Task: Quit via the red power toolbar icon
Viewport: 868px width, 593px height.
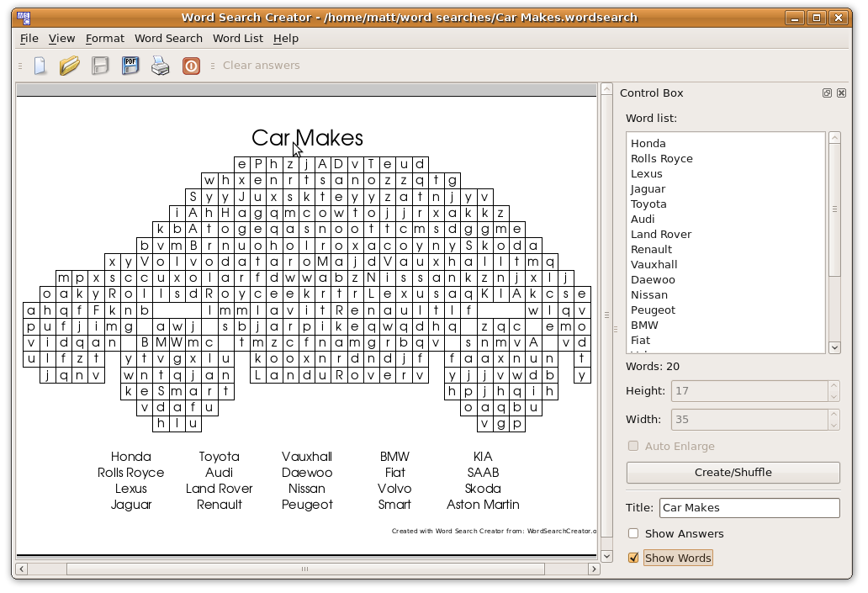Action: pyautogui.click(x=191, y=65)
